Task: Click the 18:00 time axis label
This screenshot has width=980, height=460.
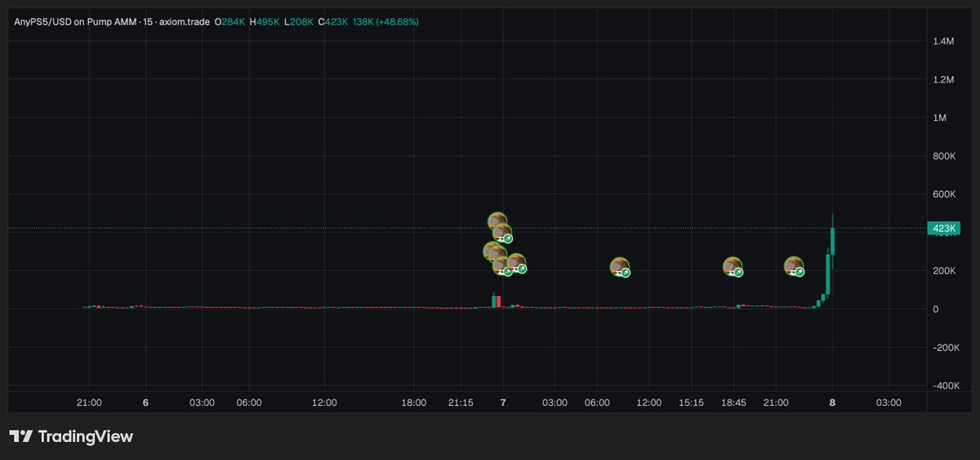Action: [414, 403]
